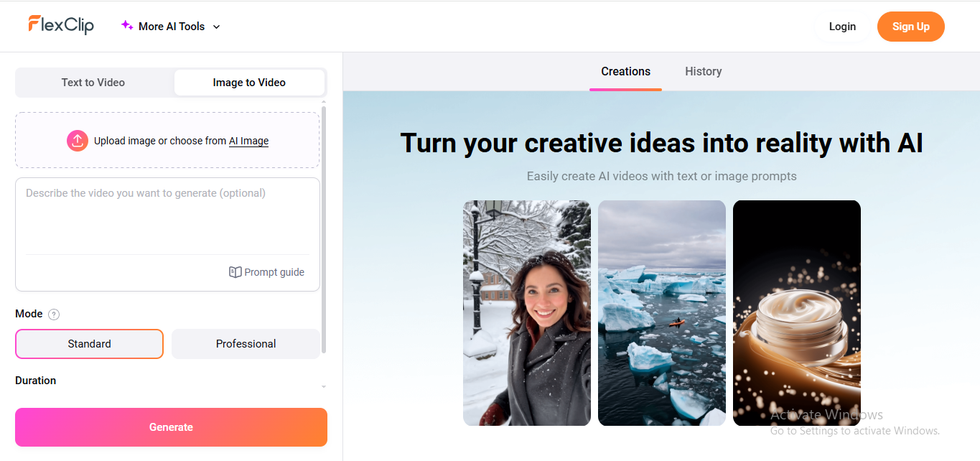This screenshot has width=980, height=461.
Task: Open the History tab
Action: pos(703,71)
